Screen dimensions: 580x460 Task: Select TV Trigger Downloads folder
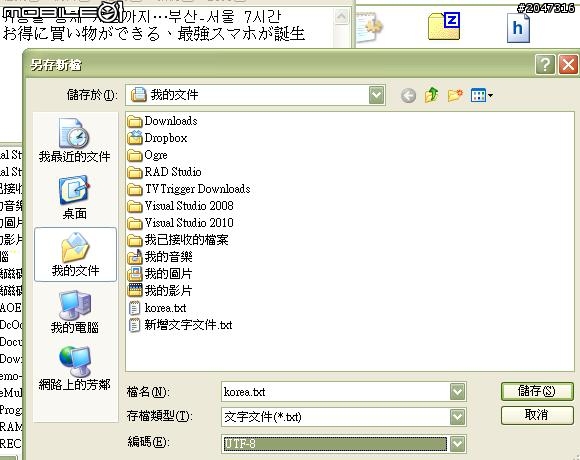(189, 189)
